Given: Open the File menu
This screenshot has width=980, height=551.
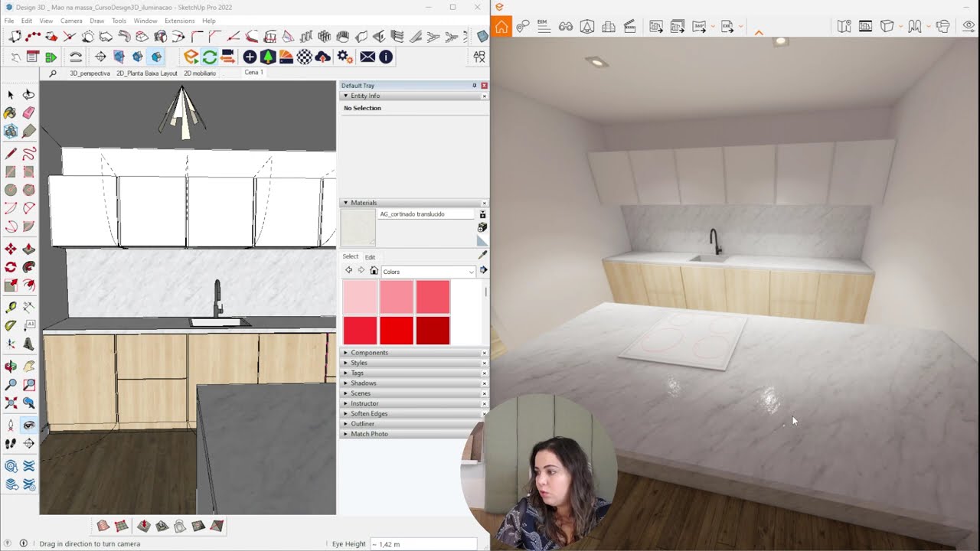Looking at the screenshot, I should pos(9,21).
